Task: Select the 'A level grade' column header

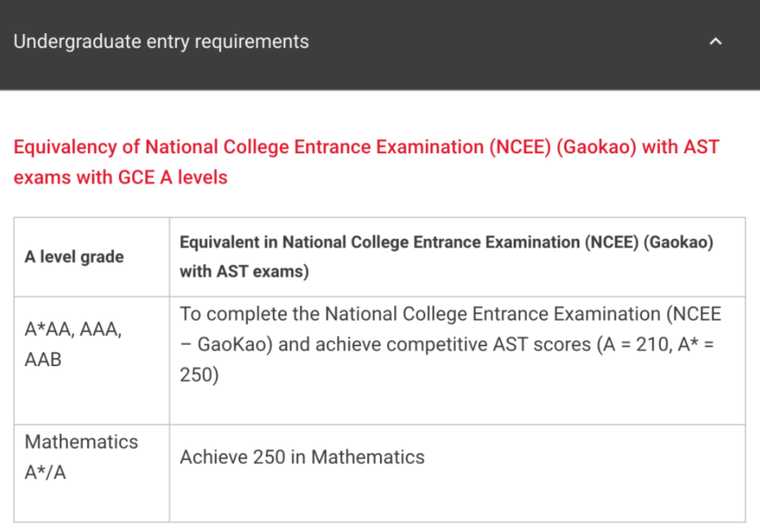Action: pos(74,257)
